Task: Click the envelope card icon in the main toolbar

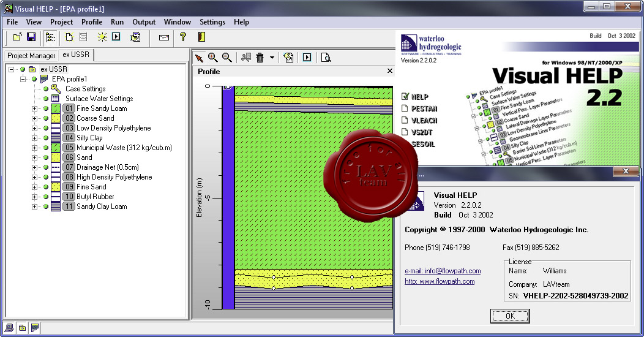Action: click(164, 37)
